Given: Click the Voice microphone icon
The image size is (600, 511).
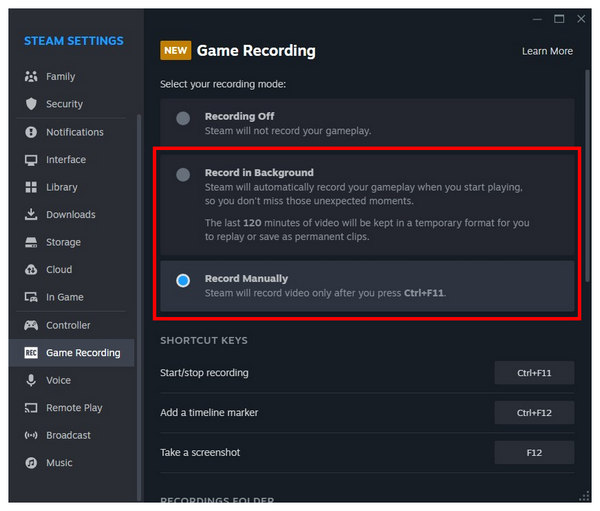Looking at the screenshot, I should (31, 380).
